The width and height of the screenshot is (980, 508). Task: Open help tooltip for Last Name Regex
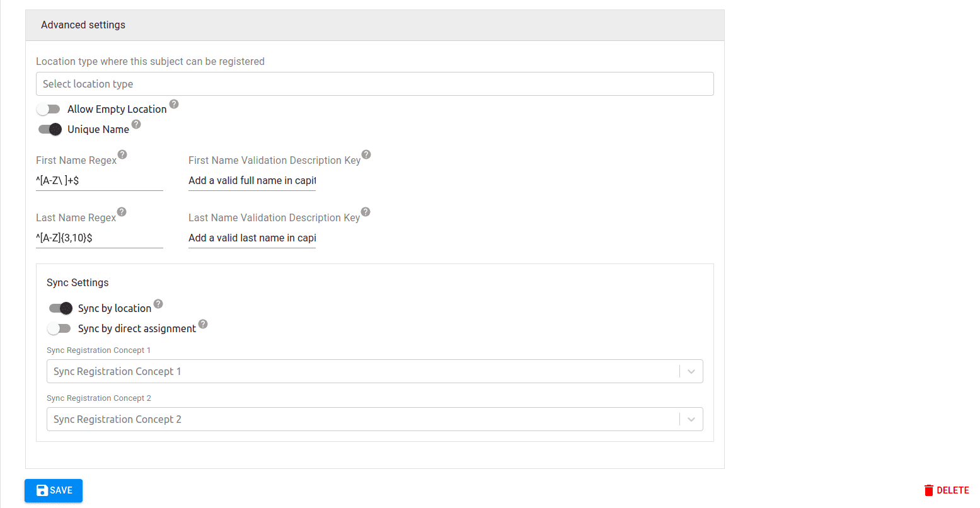point(122,212)
